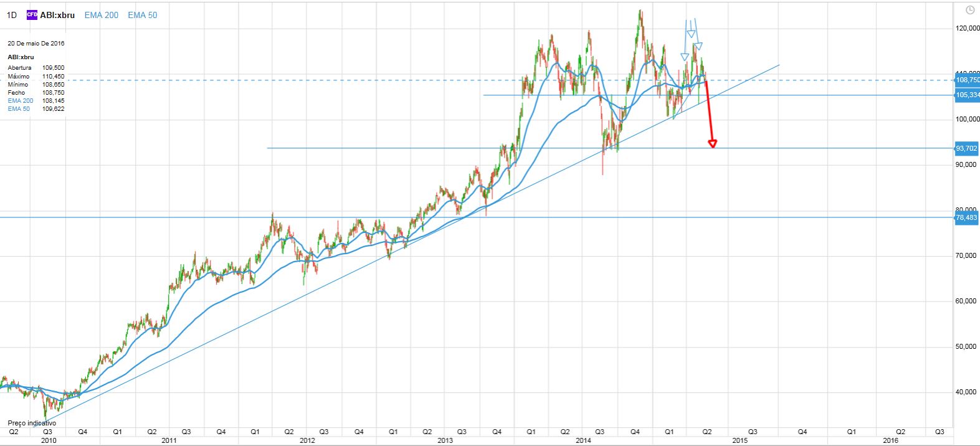Open EMA 50 indicator settings in the header
This screenshot has height=446, width=980.
tap(143, 15)
